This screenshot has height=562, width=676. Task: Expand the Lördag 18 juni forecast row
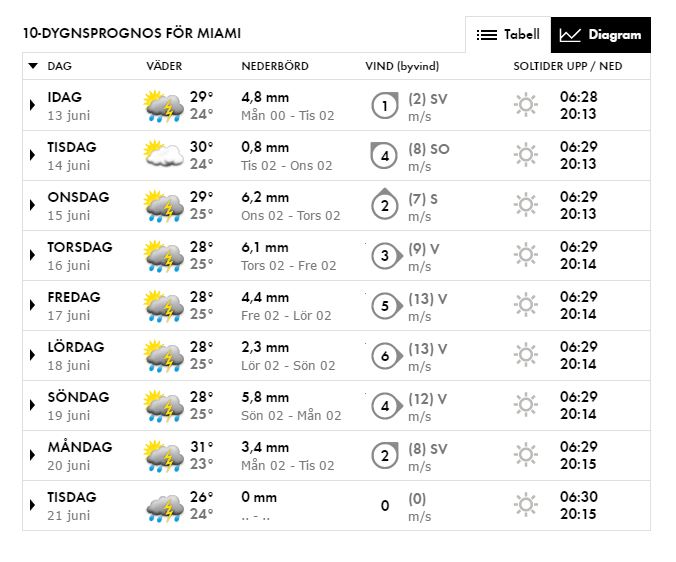click(x=33, y=355)
